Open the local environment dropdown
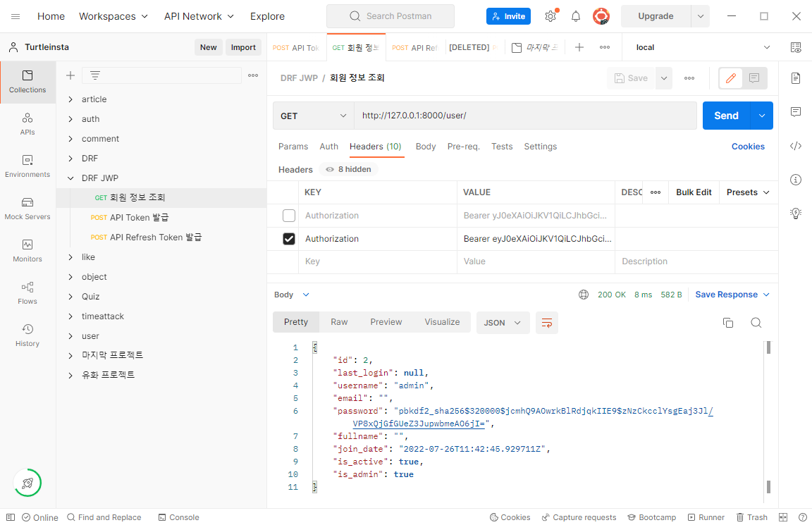The height and width of the screenshot is (525, 812). coord(703,48)
